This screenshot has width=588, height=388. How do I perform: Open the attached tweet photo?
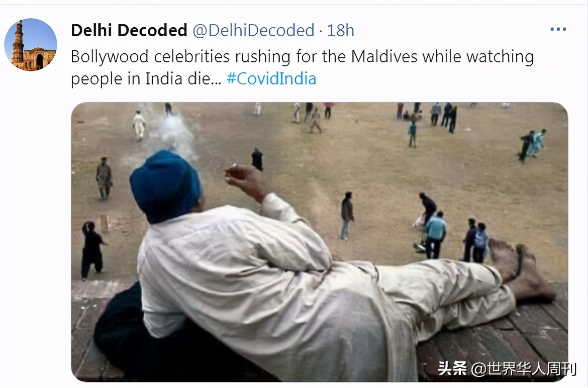tap(320, 242)
